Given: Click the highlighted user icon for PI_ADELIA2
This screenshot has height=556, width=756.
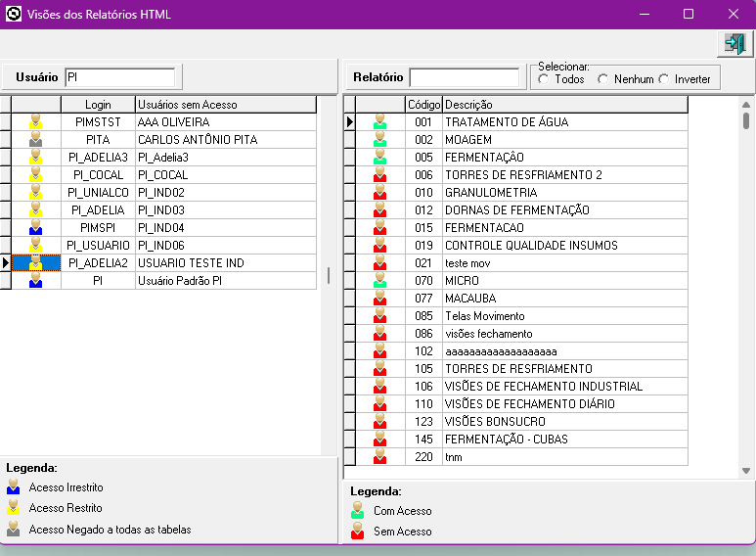Looking at the screenshot, I should (x=35, y=263).
